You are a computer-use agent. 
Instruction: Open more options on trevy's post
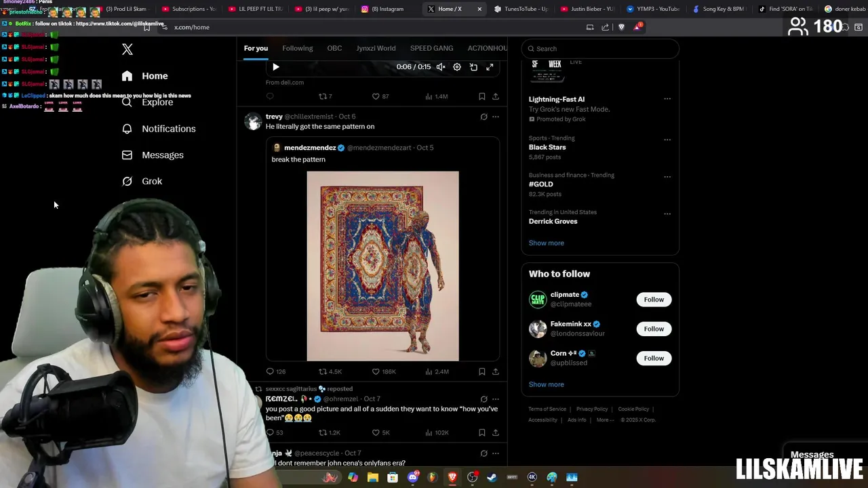click(496, 117)
